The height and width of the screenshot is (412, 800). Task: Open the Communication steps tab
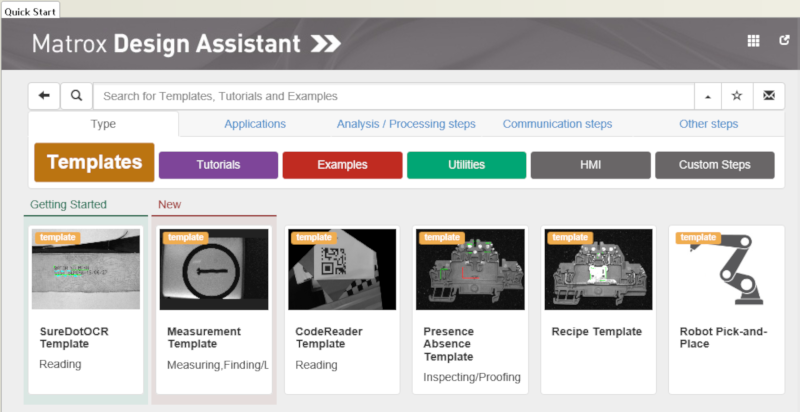pyautogui.click(x=557, y=124)
